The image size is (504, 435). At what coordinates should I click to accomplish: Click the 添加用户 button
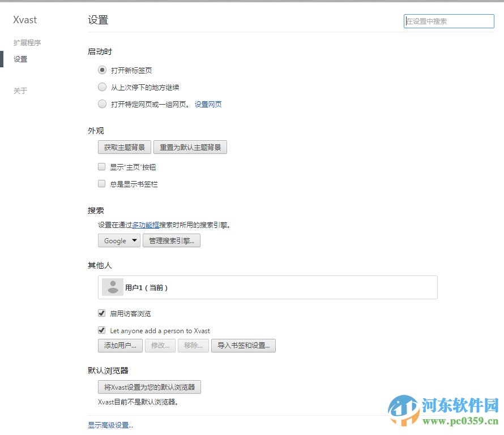click(x=119, y=346)
